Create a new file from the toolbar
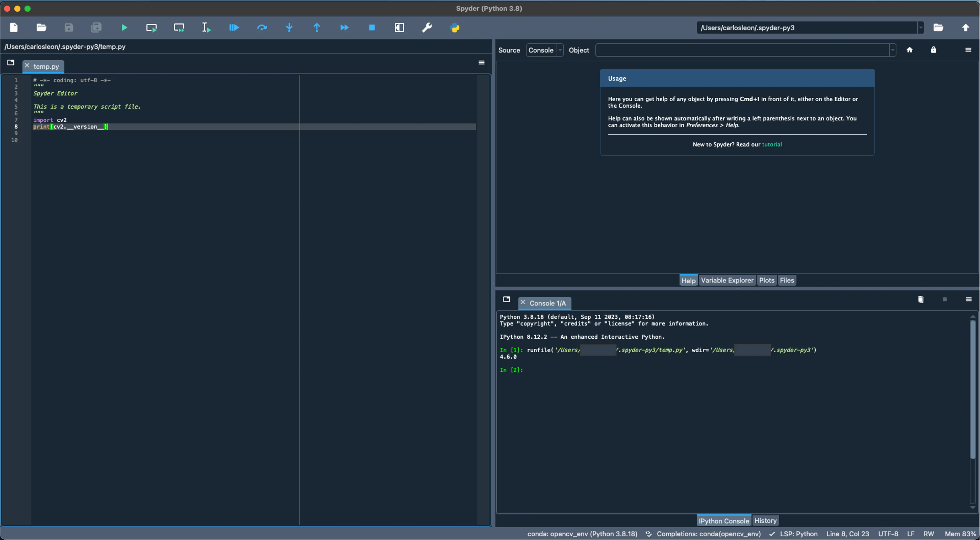 point(14,27)
